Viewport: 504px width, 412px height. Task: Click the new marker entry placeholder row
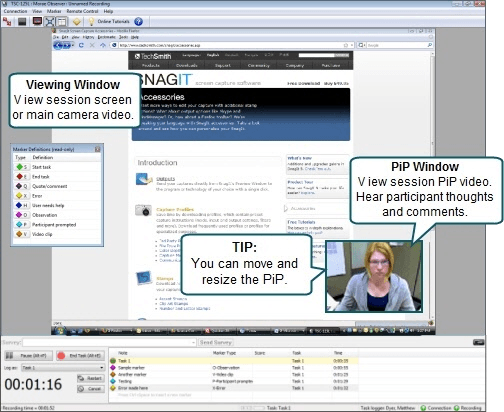[234, 395]
